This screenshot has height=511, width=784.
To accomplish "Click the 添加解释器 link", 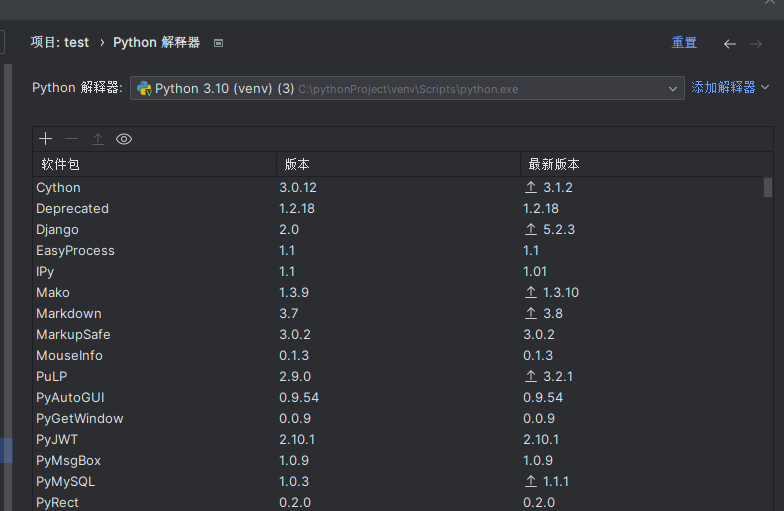I will (x=723, y=87).
